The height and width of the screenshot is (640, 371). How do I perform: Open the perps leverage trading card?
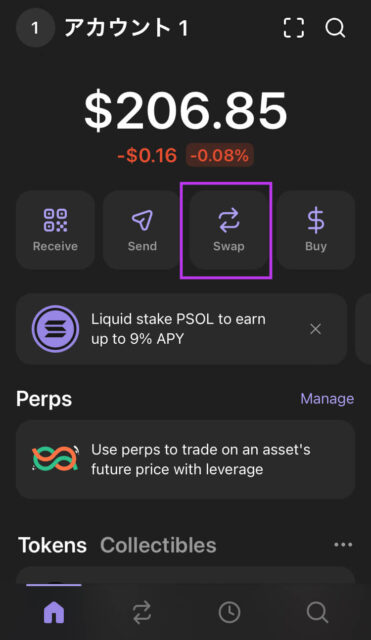(x=185, y=459)
